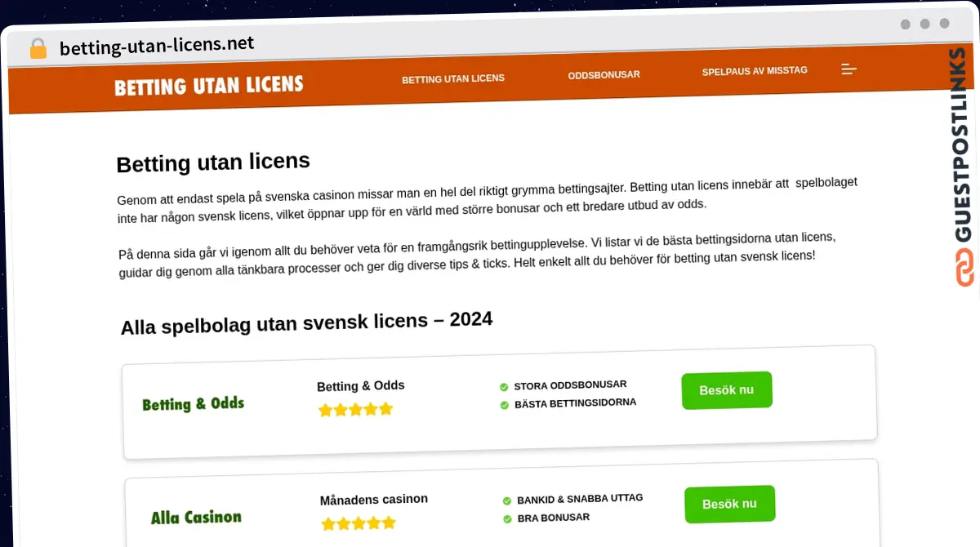Click green checkmark beside Stora Oddsbonusar
This screenshot has height=547, width=980.
click(504, 387)
